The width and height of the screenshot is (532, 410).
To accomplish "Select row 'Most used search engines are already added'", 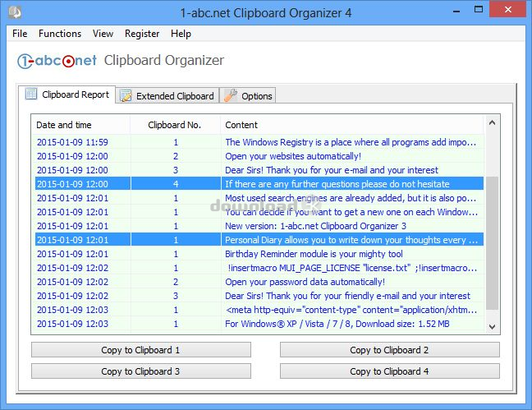I will [259, 198].
